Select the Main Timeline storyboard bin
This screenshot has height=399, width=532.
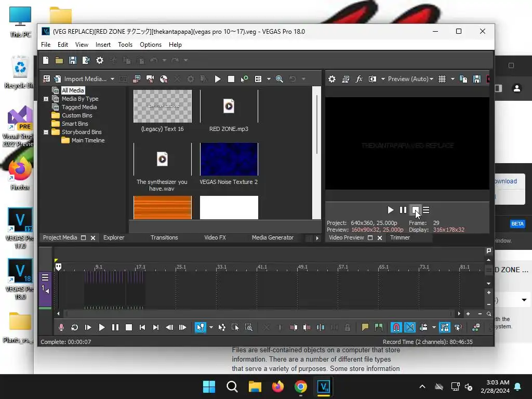pyautogui.click(x=88, y=140)
